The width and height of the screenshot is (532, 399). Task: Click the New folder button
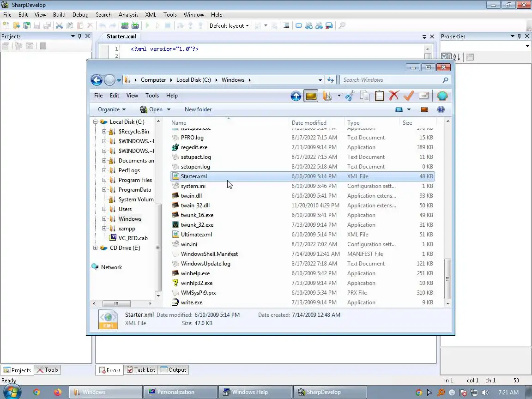[198, 109]
